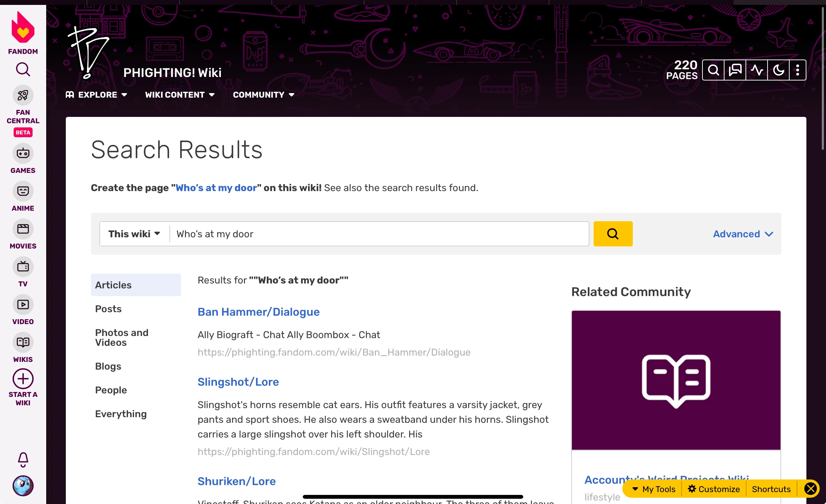The width and height of the screenshot is (826, 504).
Task: Open the Ban Hammer/Dialogue result
Action: pos(258,312)
